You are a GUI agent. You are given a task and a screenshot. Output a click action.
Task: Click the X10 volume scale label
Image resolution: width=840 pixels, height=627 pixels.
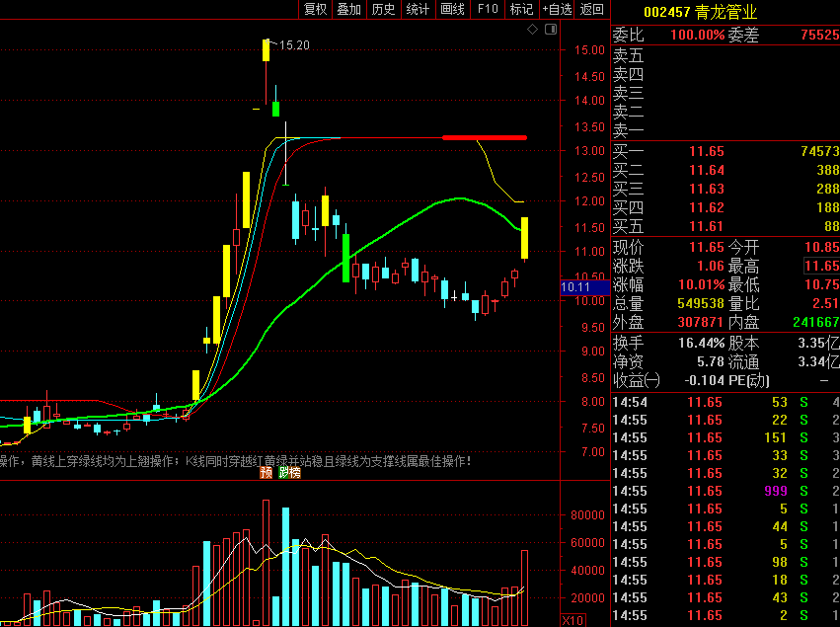(x=573, y=620)
